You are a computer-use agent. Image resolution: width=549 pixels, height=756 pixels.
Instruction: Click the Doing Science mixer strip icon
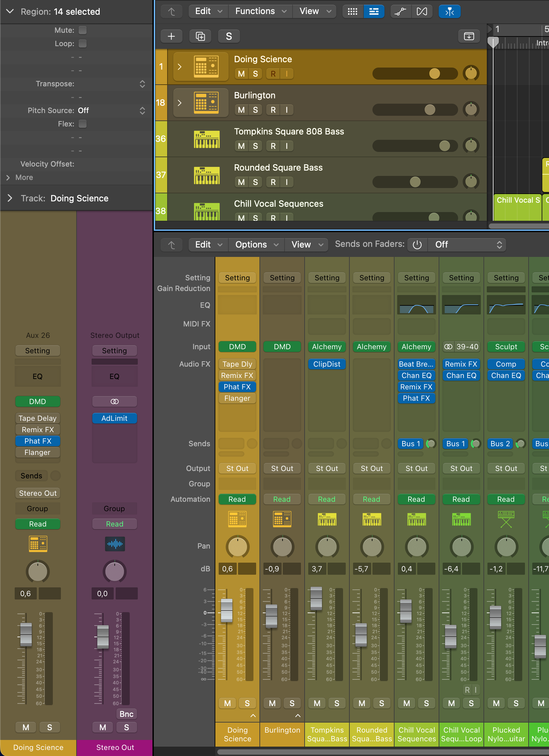pyautogui.click(x=237, y=519)
